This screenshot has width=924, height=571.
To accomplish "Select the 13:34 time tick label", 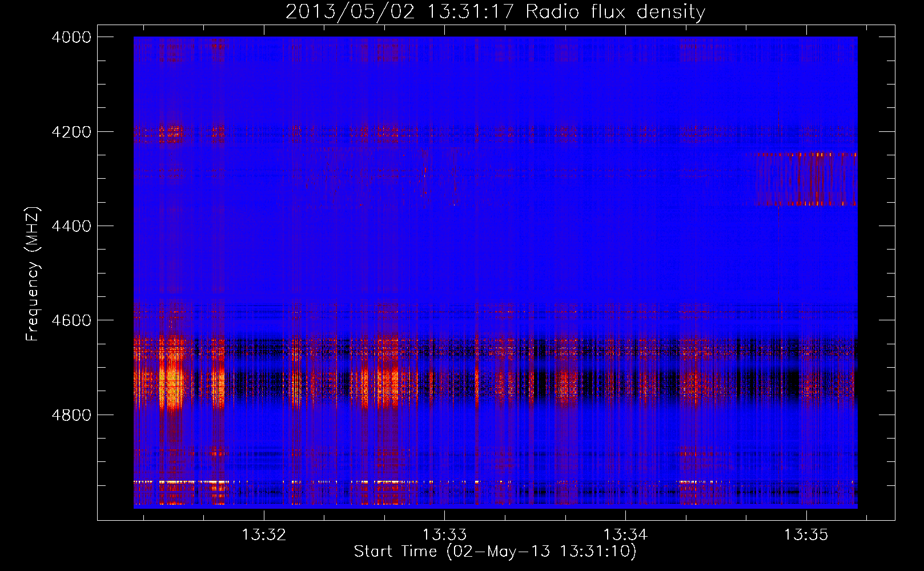I will point(625,535).
